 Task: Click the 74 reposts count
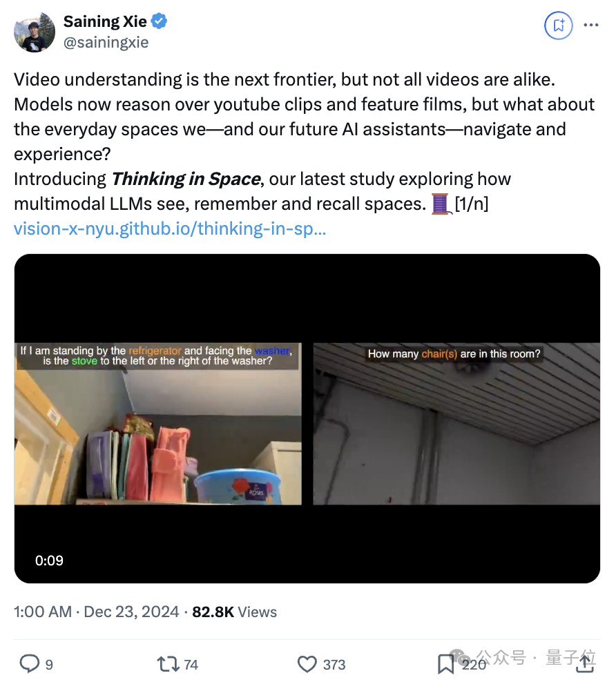[191, 663]
